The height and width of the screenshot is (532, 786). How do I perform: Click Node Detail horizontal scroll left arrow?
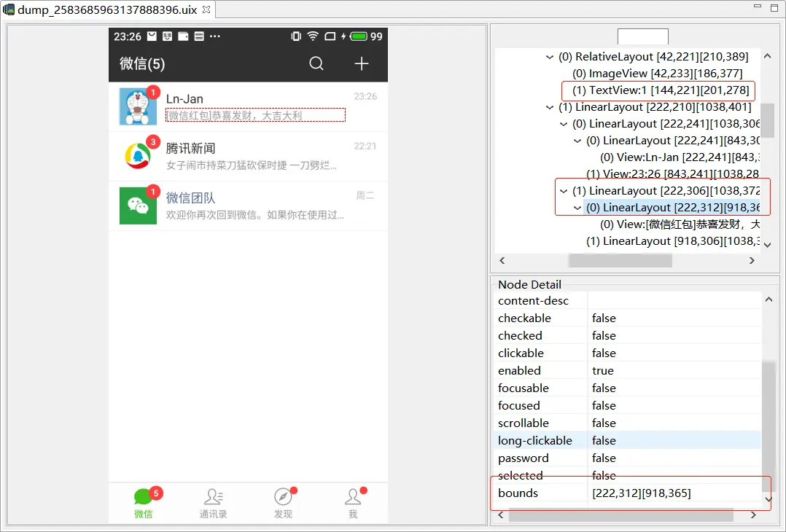tap(501, 515)
